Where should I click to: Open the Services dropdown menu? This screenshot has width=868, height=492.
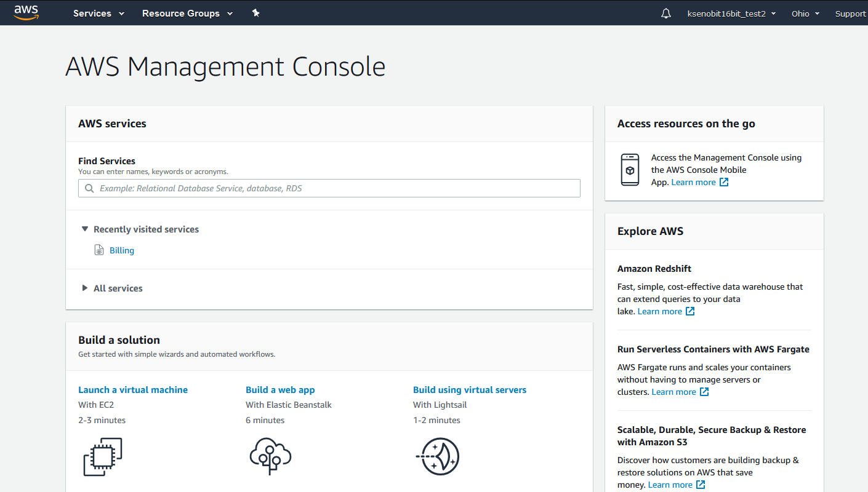pos(98,14)
